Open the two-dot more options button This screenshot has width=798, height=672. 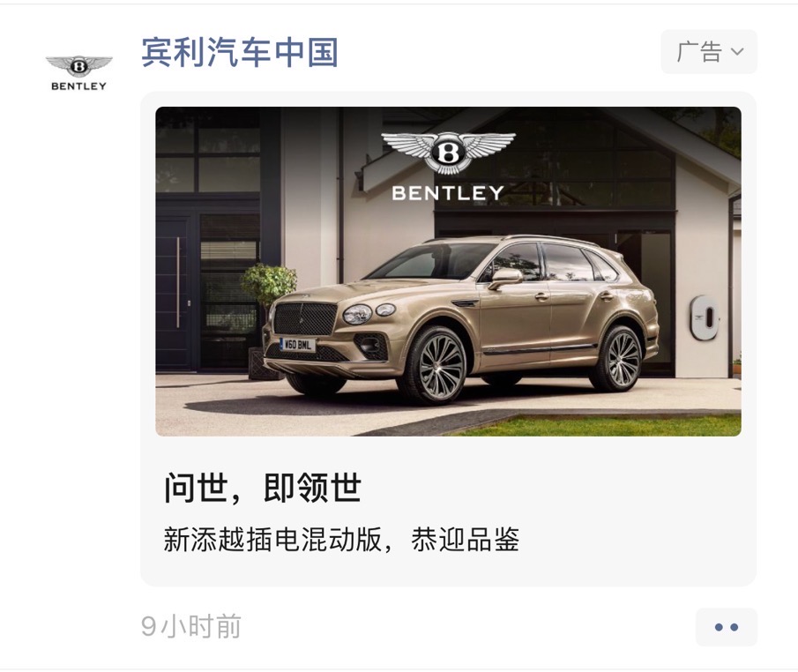(727, 627)
